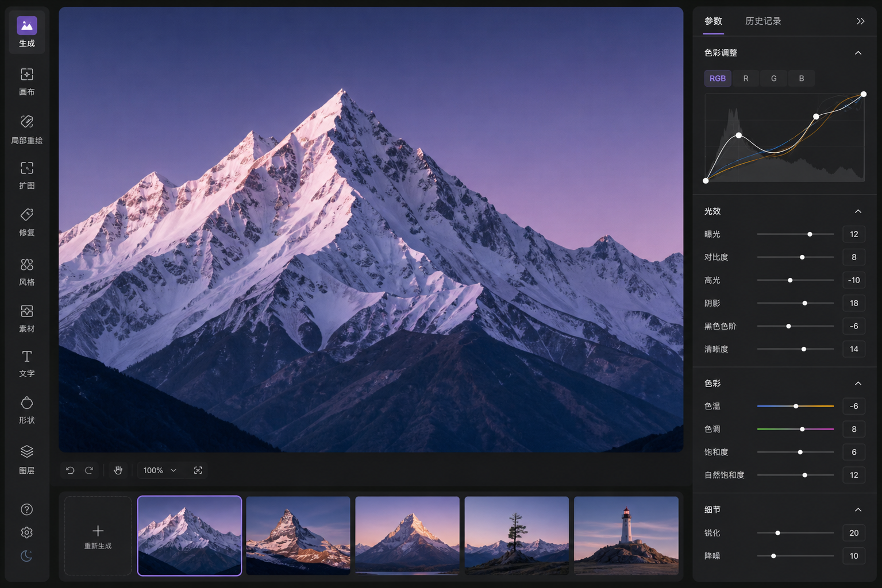Activate the hand pan tool

[118, 470]
